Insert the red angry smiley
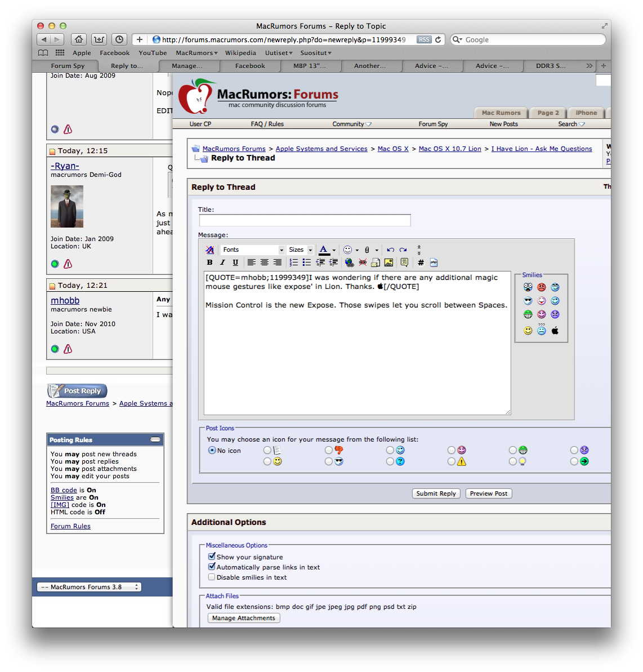Image resolution: width=643 pixels, height=672 pixels. (x=542, y=288)
